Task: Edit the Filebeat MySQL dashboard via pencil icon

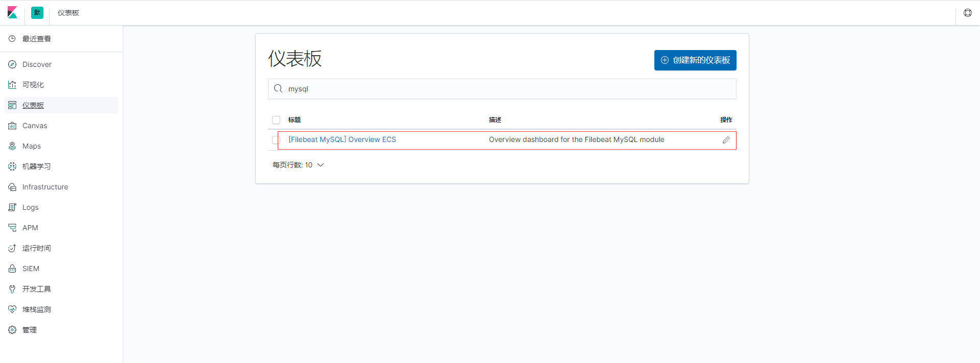Action: pos(726,140)
